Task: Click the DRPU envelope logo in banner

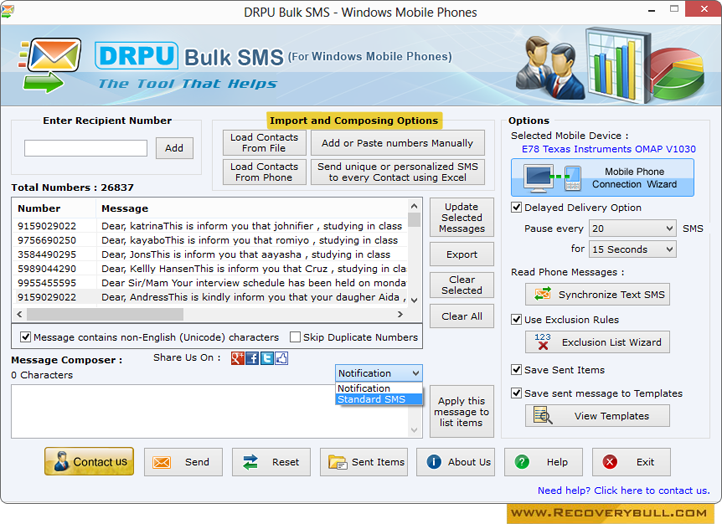Action: 50,64
